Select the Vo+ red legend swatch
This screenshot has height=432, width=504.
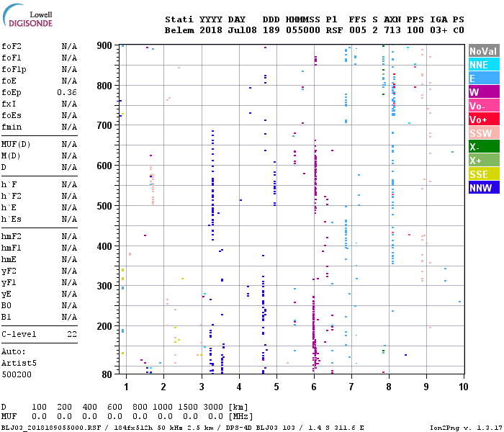484,120
